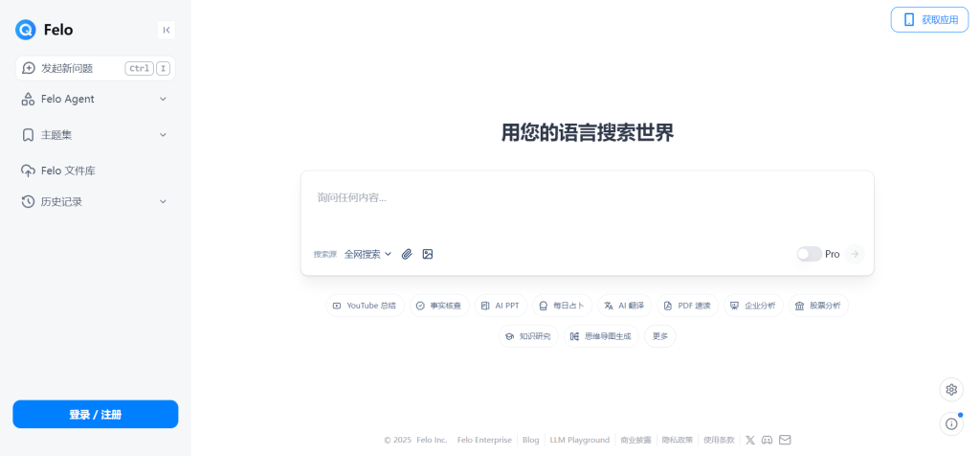Click the © 2025 Felo Inc. text

tap(415, 441)
